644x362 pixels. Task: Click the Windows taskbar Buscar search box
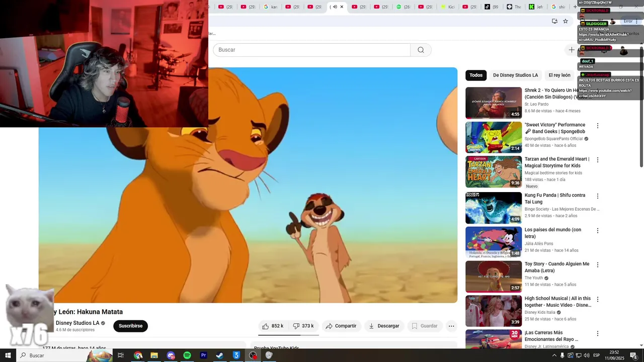tap(64, 355)
